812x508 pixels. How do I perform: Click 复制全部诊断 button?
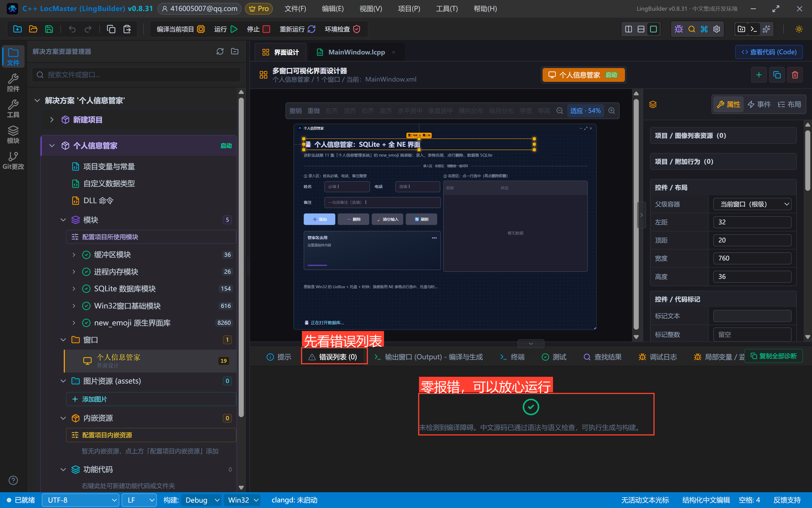click(773, 356)
